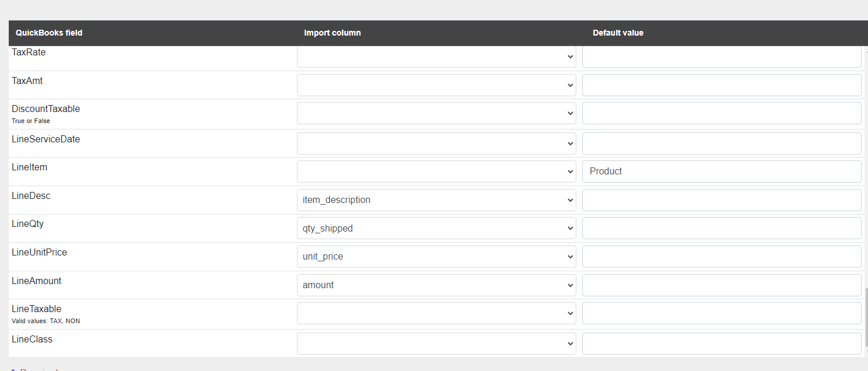The image size is (868, 371).
Task: Open the TaxAmt import column dropdown
Action: (436, 85)
